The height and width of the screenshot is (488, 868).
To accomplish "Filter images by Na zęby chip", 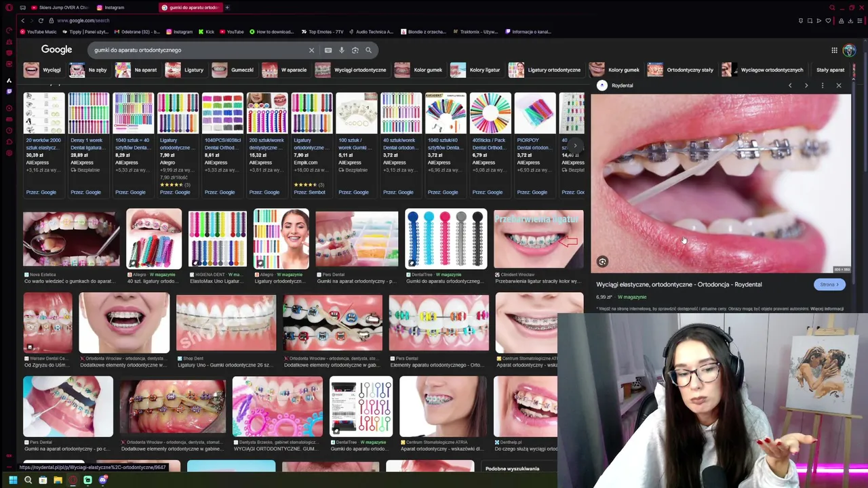I will point(89,70).
